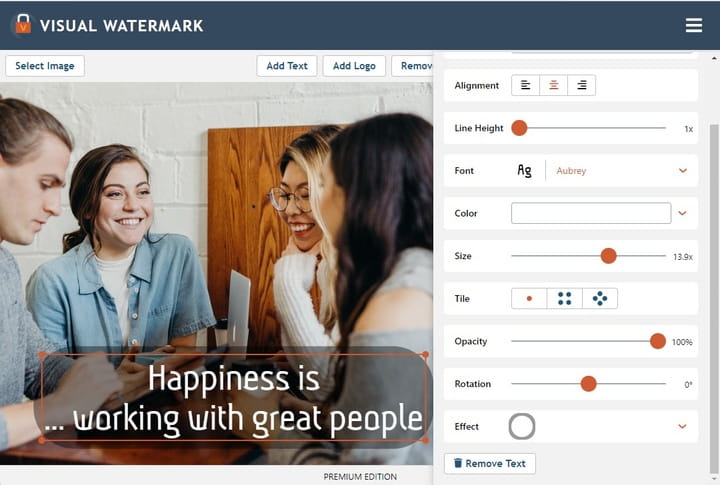Select the watermark text on the photo
720x485 pixels.
(x=233, y=398)
